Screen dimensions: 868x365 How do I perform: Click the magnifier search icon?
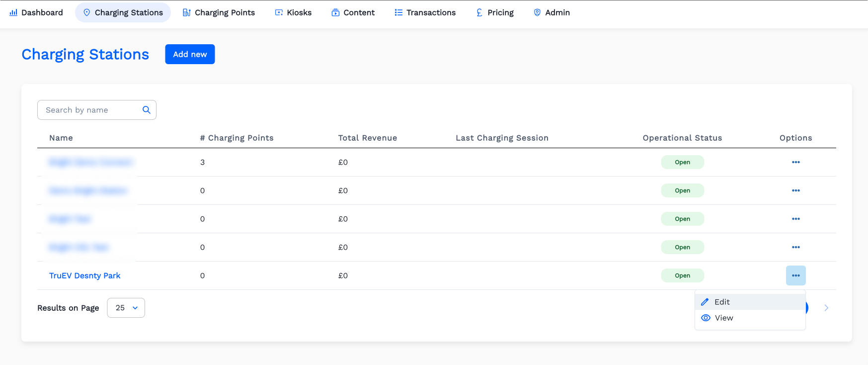(147, 110)
